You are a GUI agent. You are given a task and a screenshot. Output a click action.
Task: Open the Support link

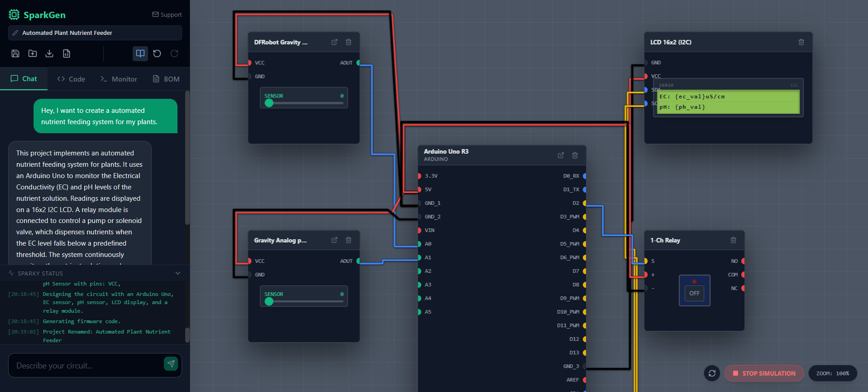[x=167, y=15]
